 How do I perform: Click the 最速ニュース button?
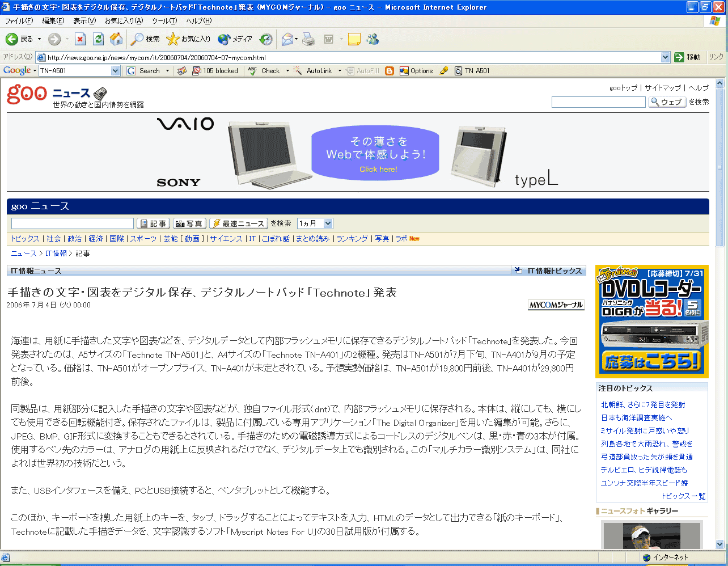click(239, 223)
